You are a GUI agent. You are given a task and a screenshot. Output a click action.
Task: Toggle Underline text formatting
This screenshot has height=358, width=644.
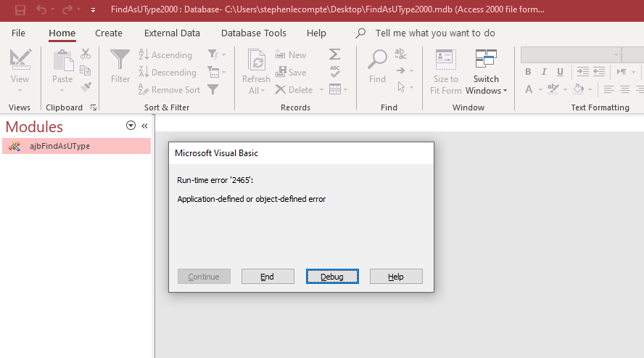[x=560, y=72]
